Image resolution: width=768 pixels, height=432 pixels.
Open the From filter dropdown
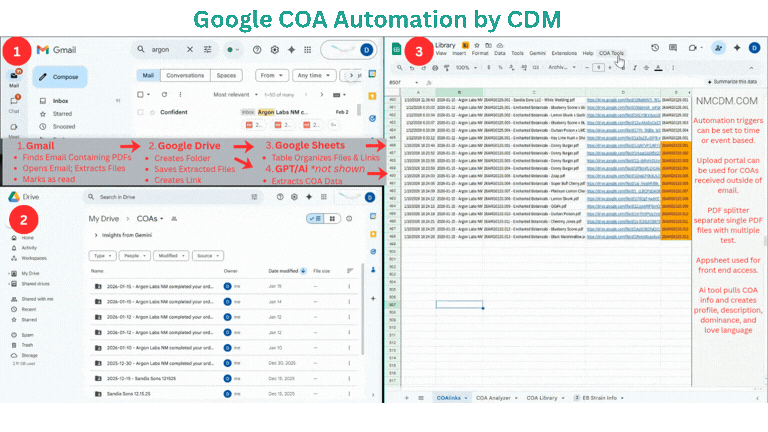271,75
